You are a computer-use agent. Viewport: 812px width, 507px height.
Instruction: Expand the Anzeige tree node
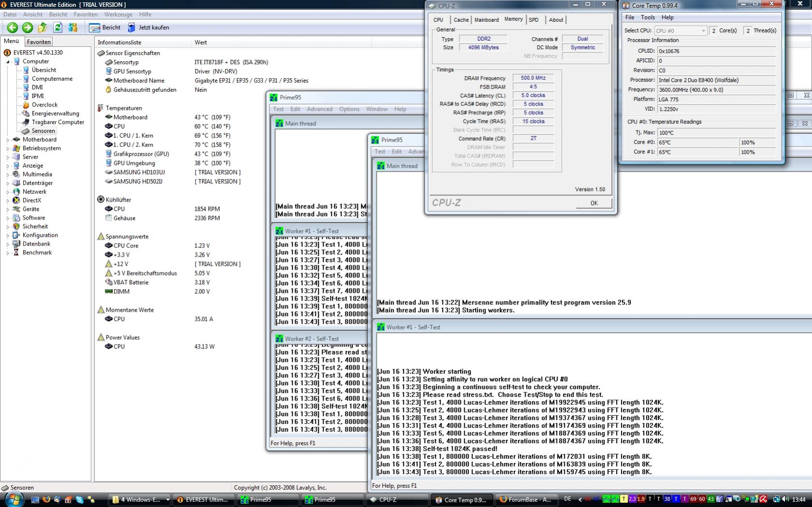[8, 166]
